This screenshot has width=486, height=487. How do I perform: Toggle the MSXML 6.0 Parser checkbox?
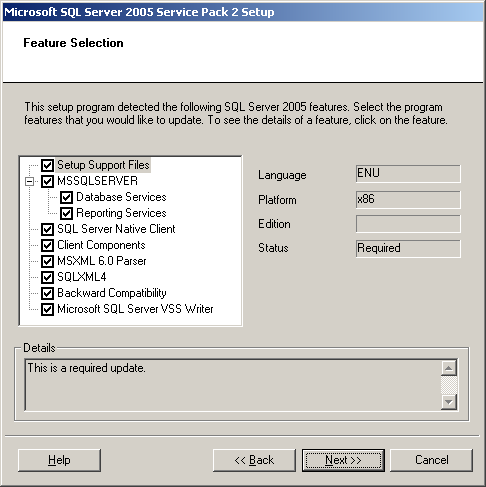47,261
